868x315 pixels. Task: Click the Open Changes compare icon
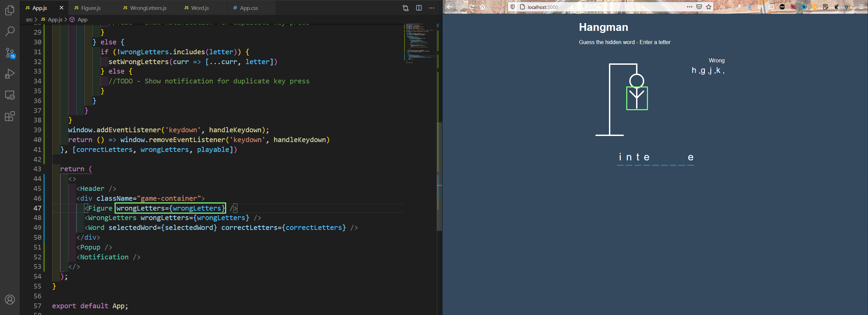pos(406,8)
